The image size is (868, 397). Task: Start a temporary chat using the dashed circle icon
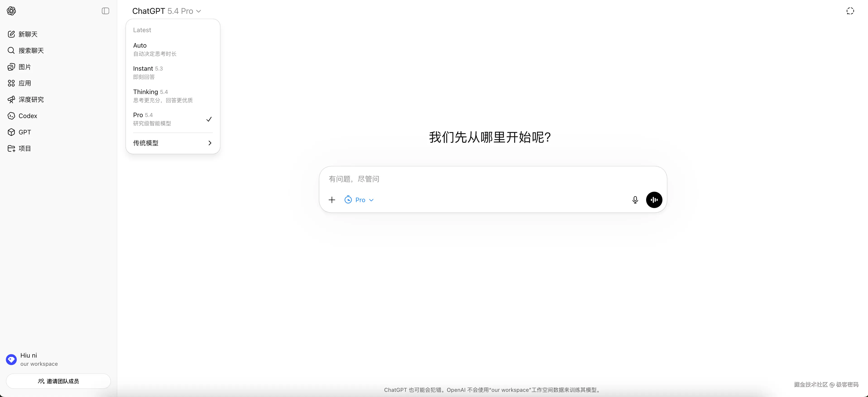(x=850, y=11)
